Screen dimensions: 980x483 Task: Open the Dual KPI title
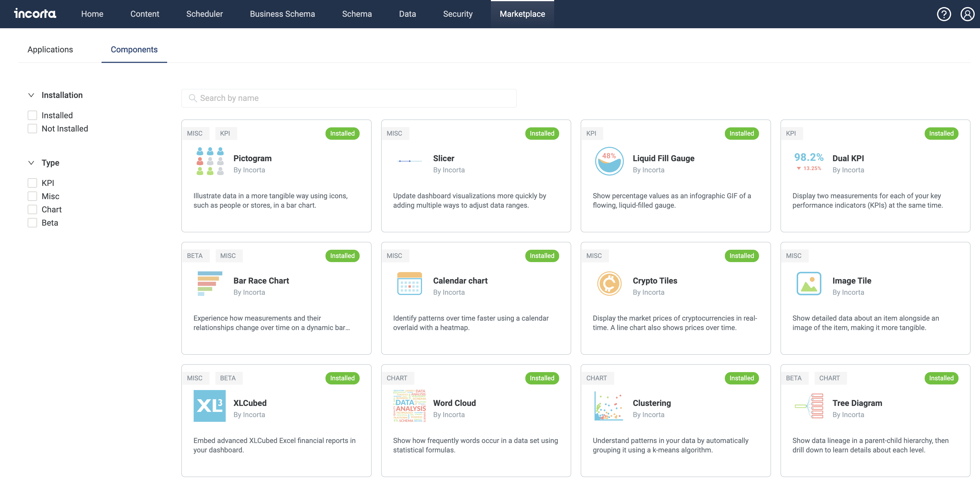[x=848, y=158]
